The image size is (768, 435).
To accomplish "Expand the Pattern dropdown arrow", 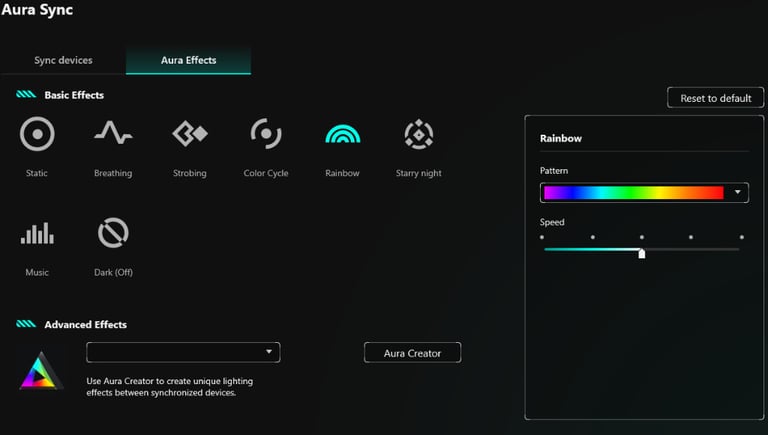I will pos(737,192).
